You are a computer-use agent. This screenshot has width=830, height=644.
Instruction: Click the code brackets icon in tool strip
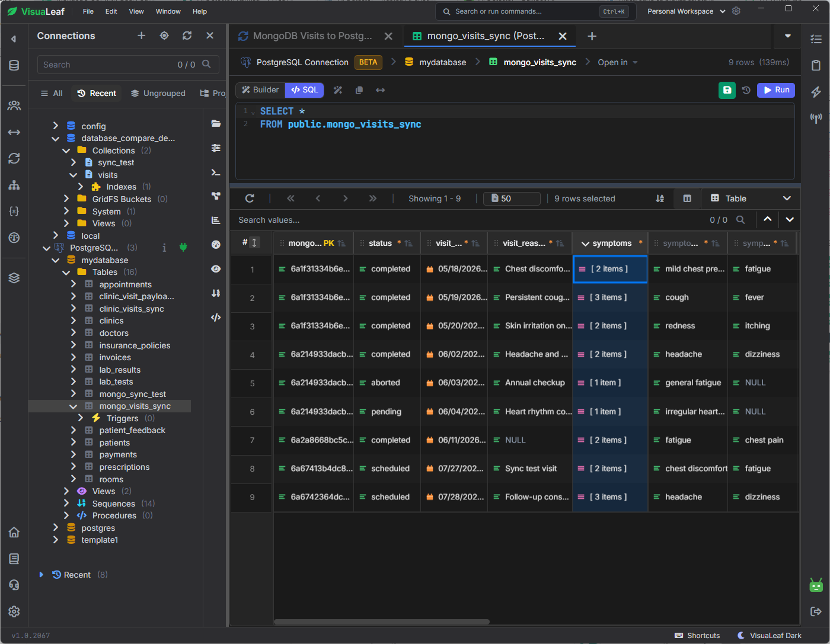216,318
